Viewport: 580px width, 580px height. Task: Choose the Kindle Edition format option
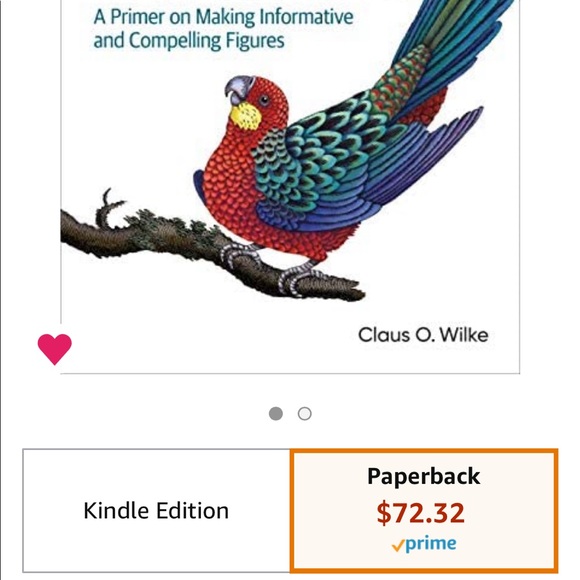(x=156, y=510)
